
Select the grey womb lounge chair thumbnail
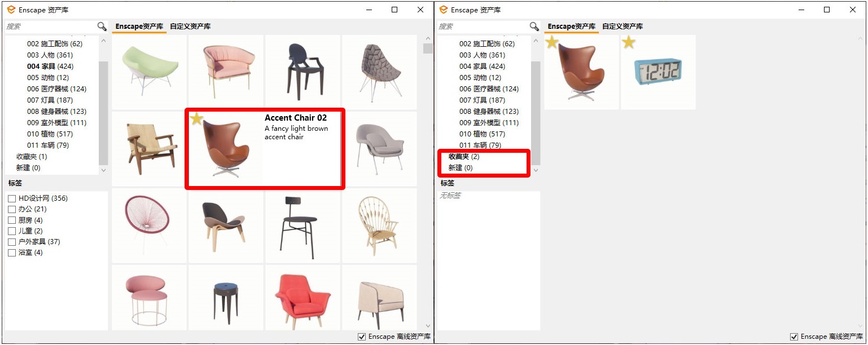coord(379,149)
